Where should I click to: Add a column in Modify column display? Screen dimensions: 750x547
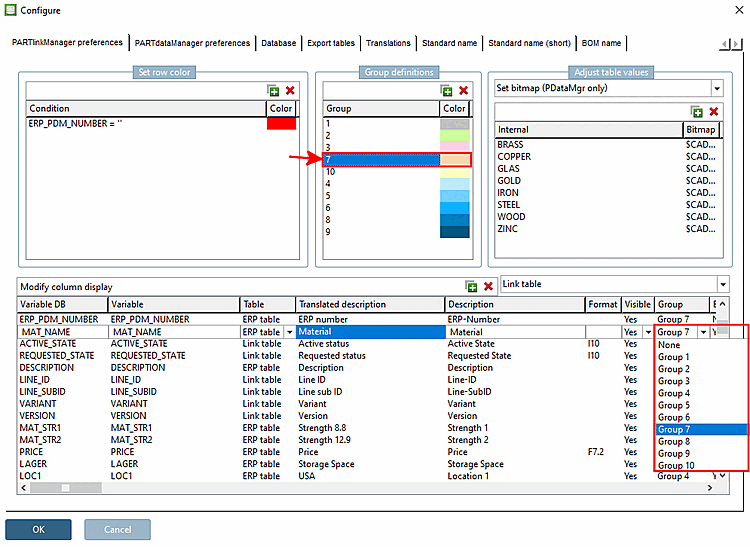(x=471, y=286)
